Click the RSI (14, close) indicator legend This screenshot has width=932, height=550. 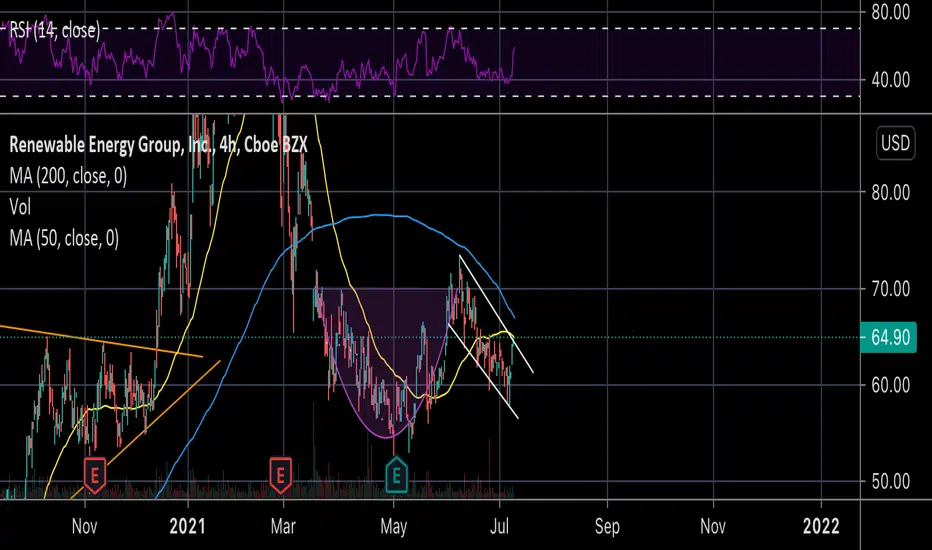point(55,30)
